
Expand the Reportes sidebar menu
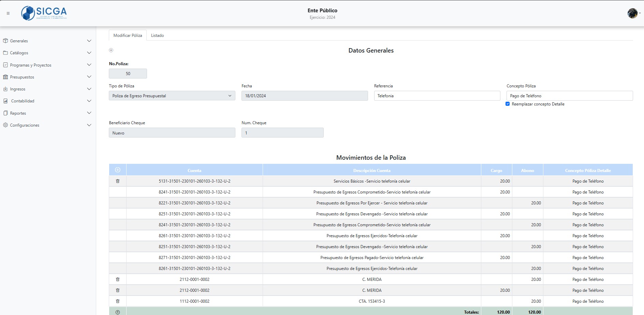pyautogui.click(x=47, y=113)
